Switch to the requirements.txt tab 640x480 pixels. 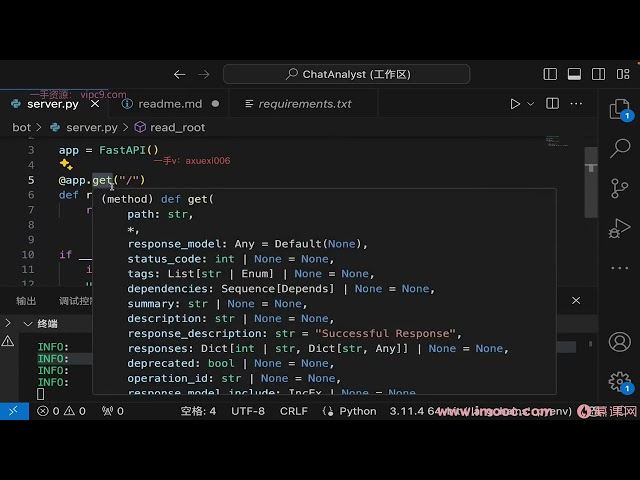point(304,104)
